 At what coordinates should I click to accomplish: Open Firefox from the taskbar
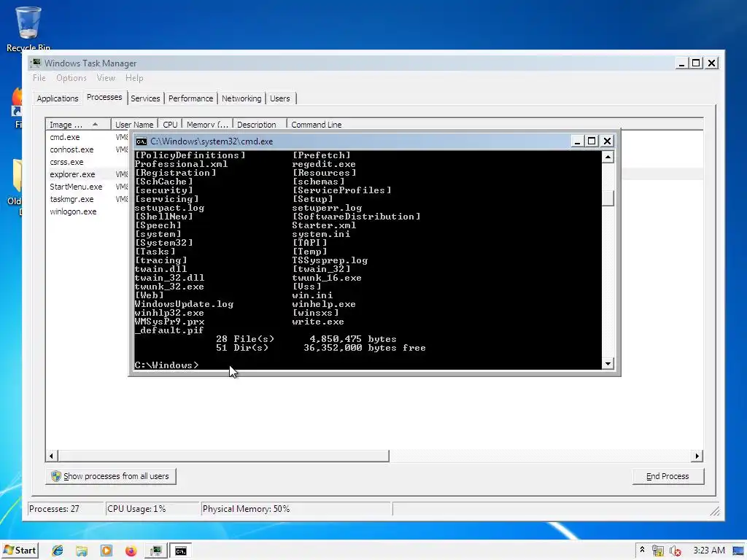(x=131, y=551)
